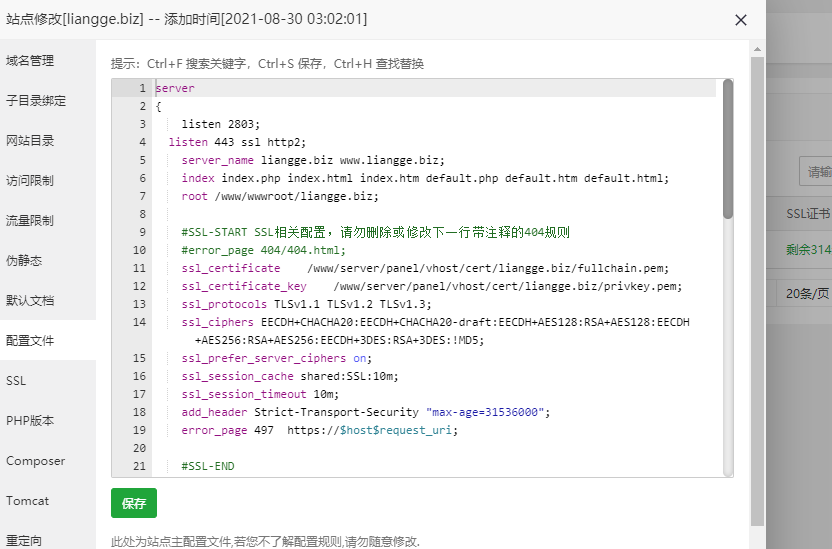
Task: Open the 伪静态 rewrite tab
Action: (24, 261)
